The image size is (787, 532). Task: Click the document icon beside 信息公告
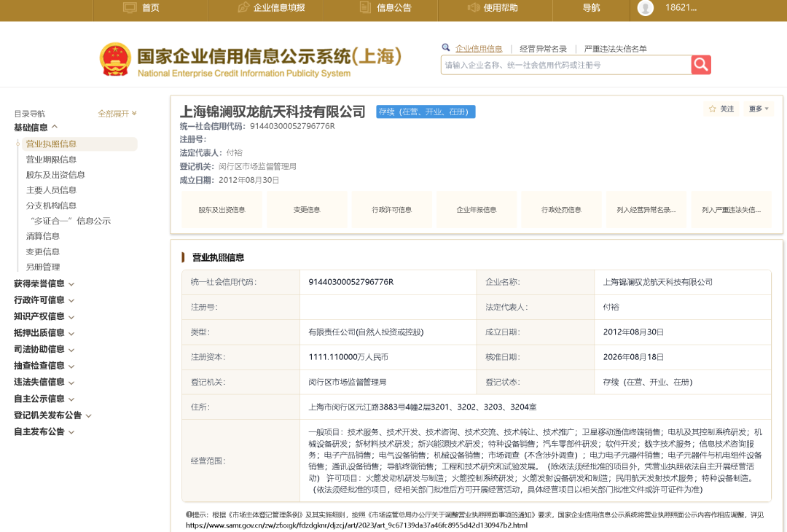click(x=365, y=7)
